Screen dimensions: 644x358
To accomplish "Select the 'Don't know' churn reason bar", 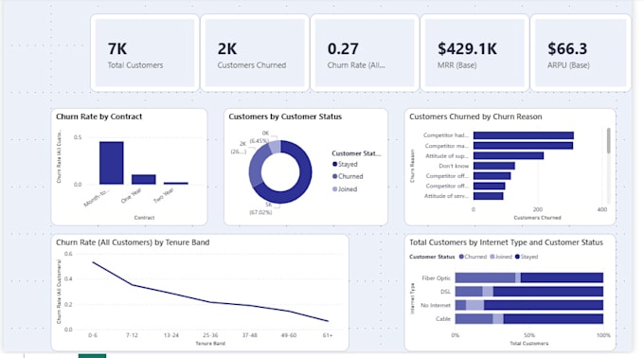I will pyautogui.click(x=494, y=166).
